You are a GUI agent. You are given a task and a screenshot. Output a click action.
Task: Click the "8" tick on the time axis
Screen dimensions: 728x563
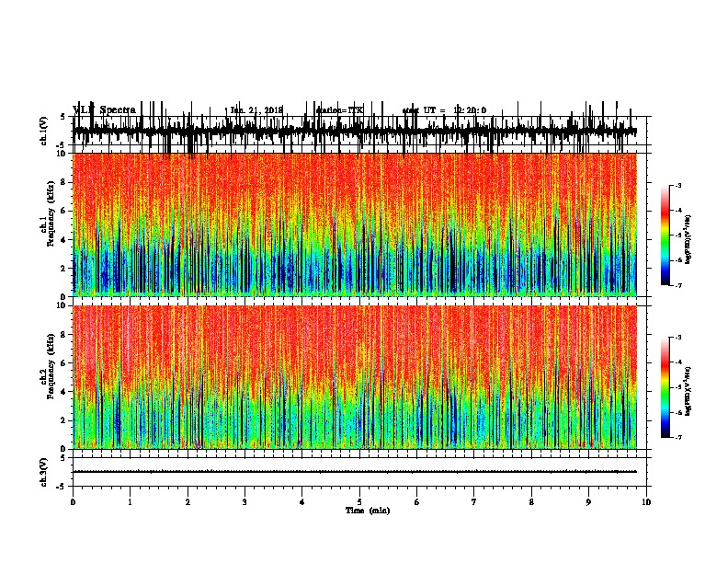click(x=531, y=502)
